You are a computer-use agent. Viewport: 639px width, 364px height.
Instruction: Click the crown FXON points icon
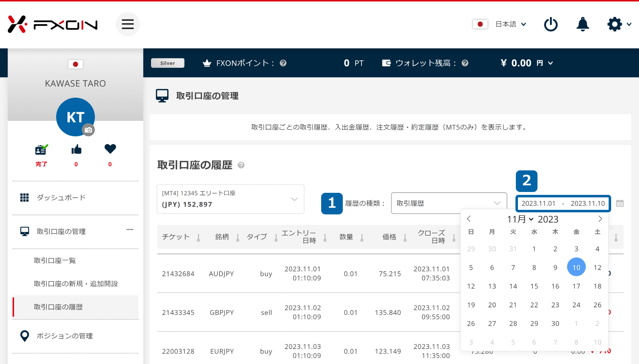(x=207, y=63)
